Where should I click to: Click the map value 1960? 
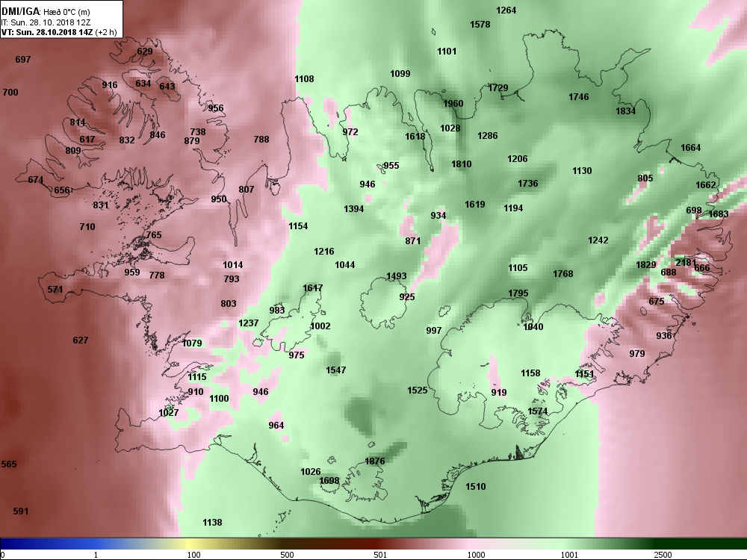[453, 104]
